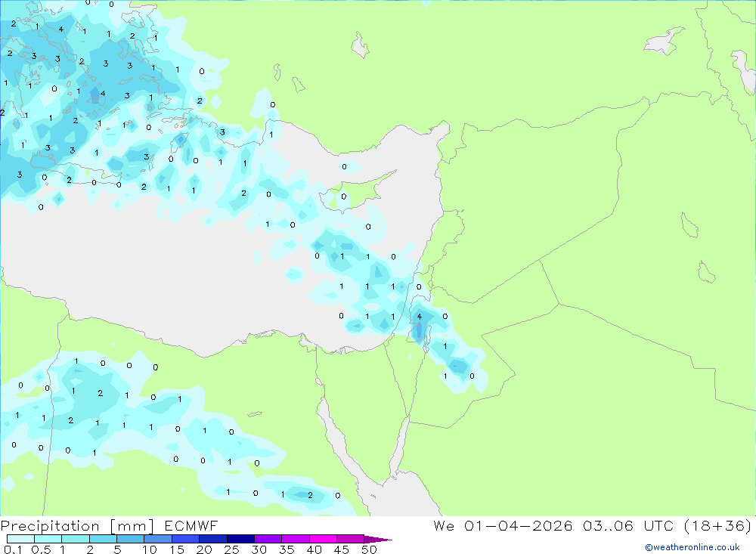Pick the 35–40 mm magenta swatch

(x=295, y=539)
